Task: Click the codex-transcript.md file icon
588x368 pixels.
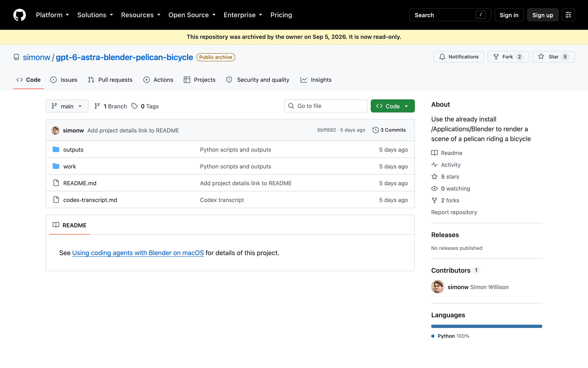Action: [x=56, y=200]
